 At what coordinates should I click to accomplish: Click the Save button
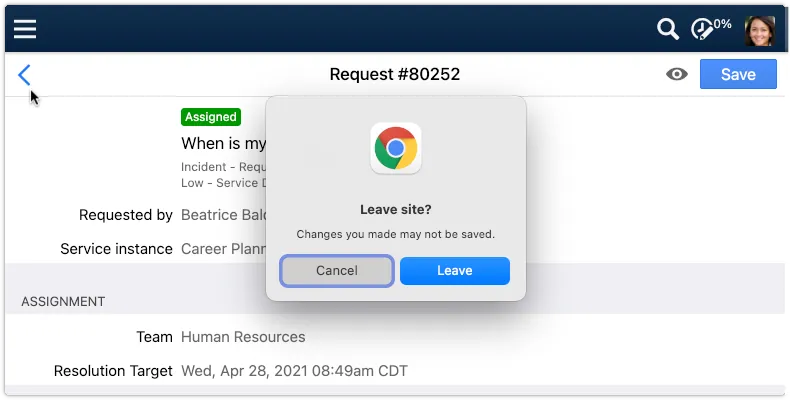[x=738, y=74]
